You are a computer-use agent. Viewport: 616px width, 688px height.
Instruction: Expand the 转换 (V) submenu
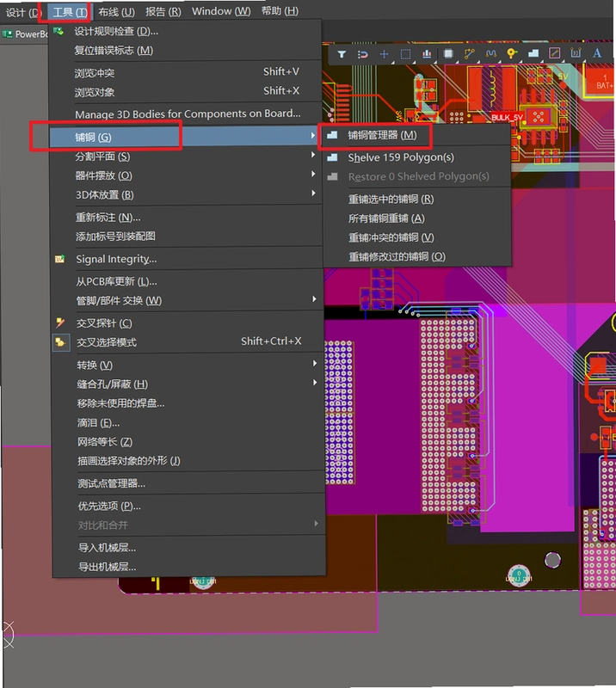pyautogui.click(x=188, y=365)
